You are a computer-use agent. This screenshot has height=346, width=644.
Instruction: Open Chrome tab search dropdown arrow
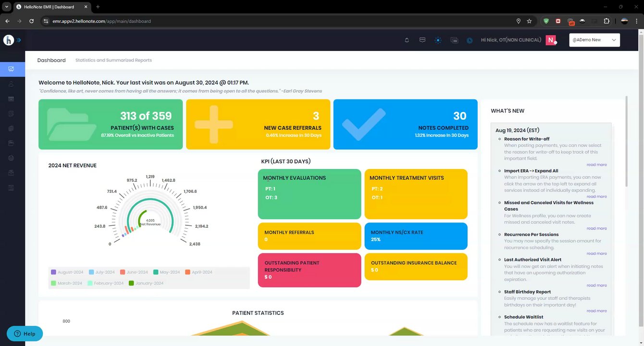click(7, 7)
